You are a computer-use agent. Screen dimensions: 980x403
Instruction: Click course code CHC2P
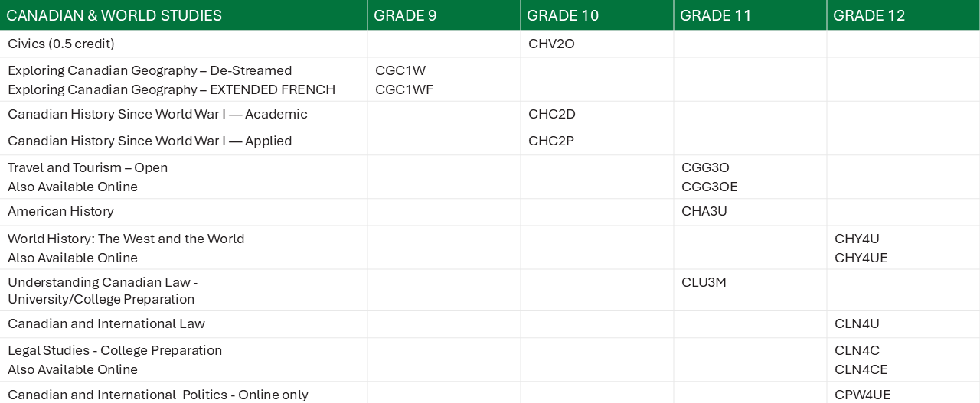551,141
